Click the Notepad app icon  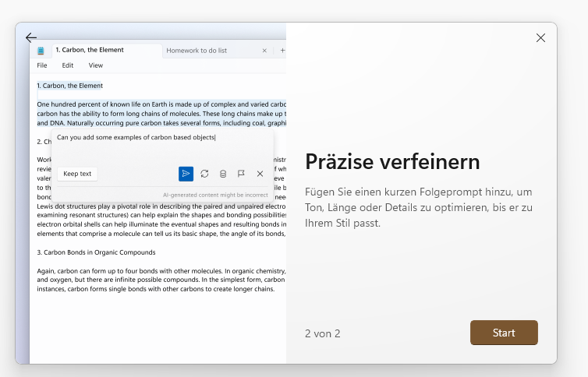point(41,51)
